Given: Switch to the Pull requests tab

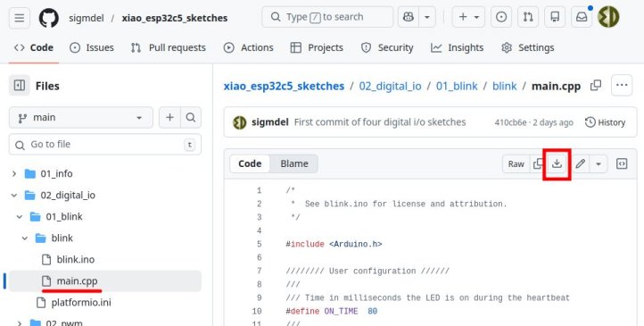Looking at the screenshot, I should pos(169,47).
